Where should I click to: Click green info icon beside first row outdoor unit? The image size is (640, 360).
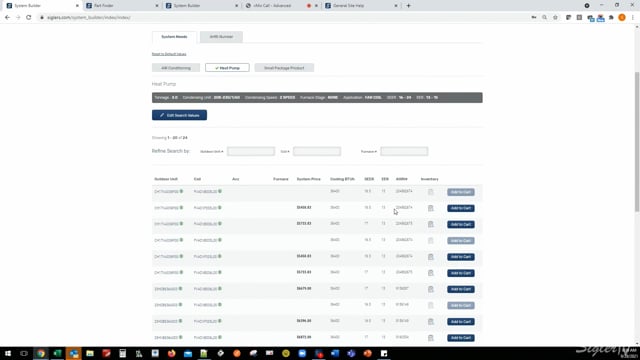[181, 191]
